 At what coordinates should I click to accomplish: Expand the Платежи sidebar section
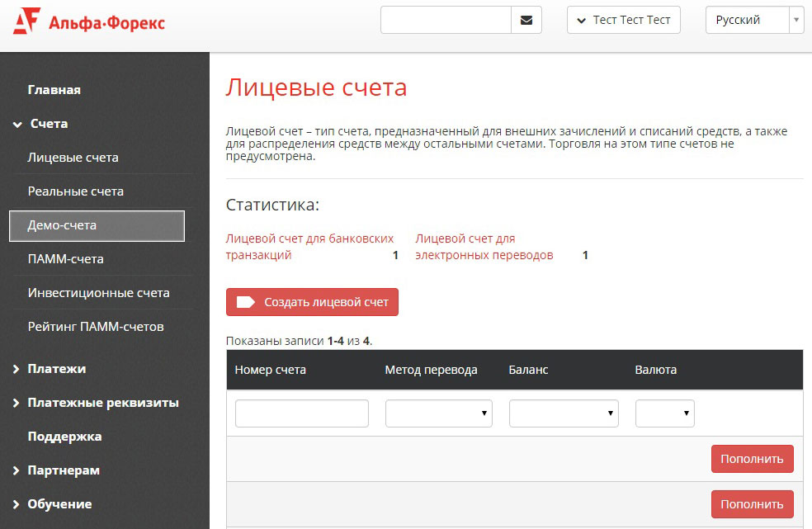coord(56,369)
